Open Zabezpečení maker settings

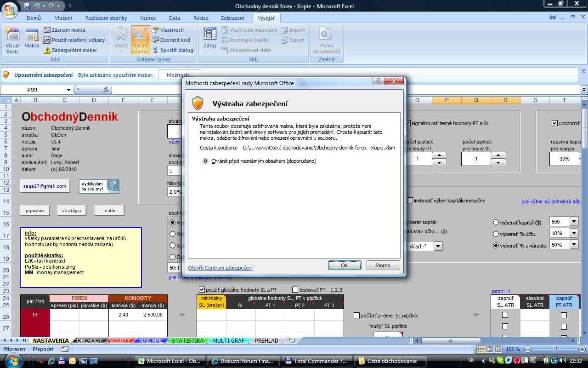click(74, 50)
